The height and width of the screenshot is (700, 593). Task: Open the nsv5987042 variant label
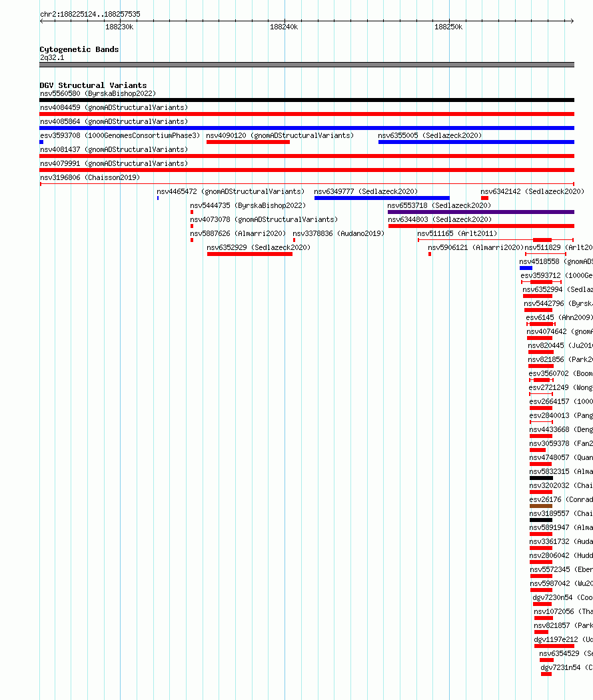tap(561, 583)
